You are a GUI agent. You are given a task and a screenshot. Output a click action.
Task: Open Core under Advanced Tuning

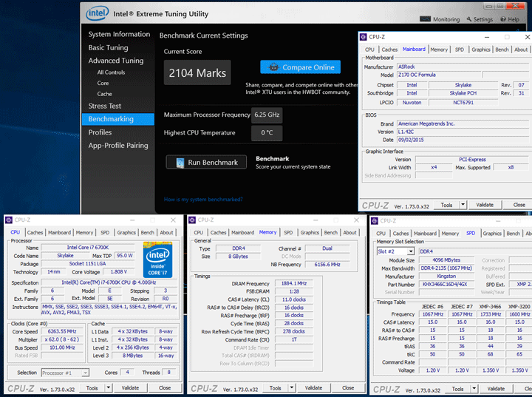point(103,84)
